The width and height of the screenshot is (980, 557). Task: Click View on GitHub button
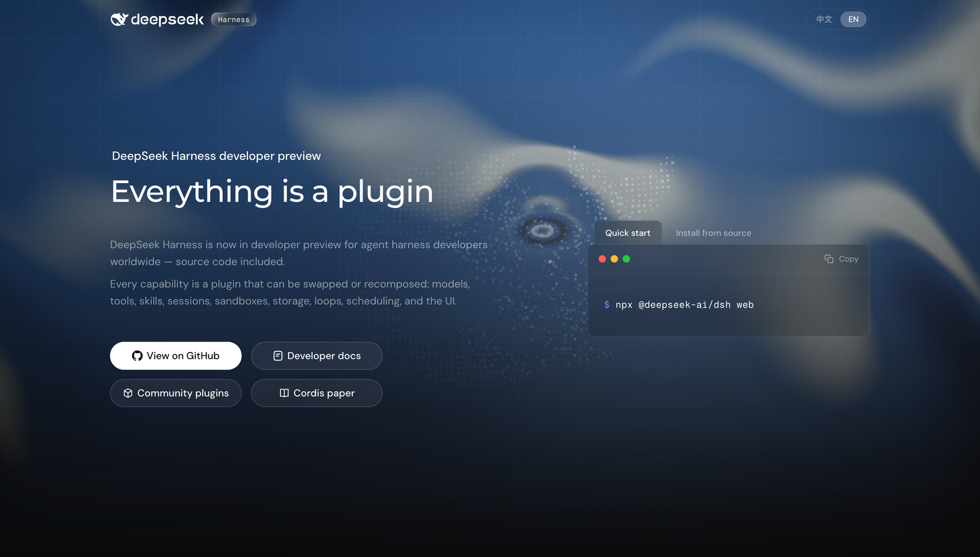[x=176, y=356]
